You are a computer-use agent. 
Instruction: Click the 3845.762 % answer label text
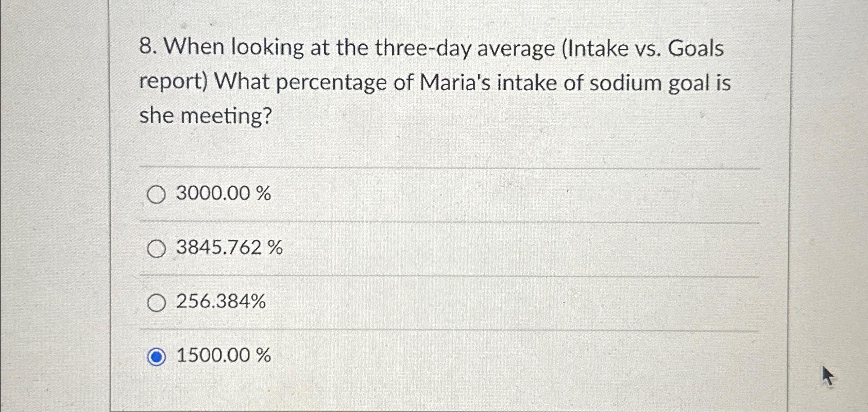(x=230, y=248)
